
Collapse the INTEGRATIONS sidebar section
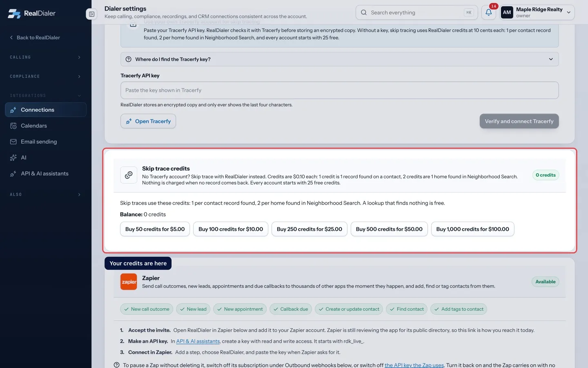click(x=45, y=96)
